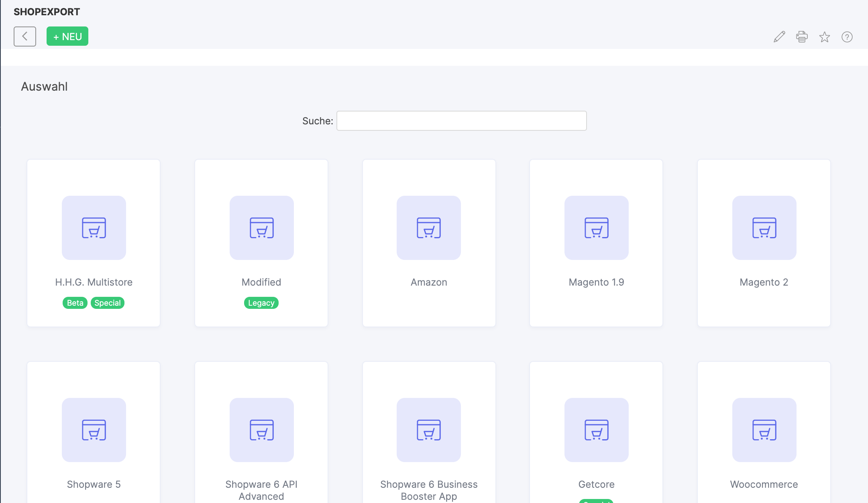Click the Magento 2 shop icon
The image size is (868, 503).
tap(764, 227)
